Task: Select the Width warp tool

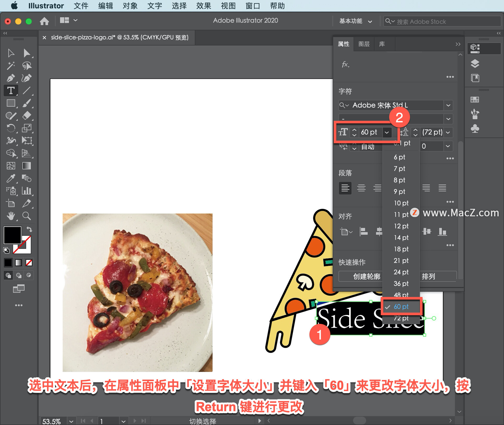Action: click(x=11, y=141)
